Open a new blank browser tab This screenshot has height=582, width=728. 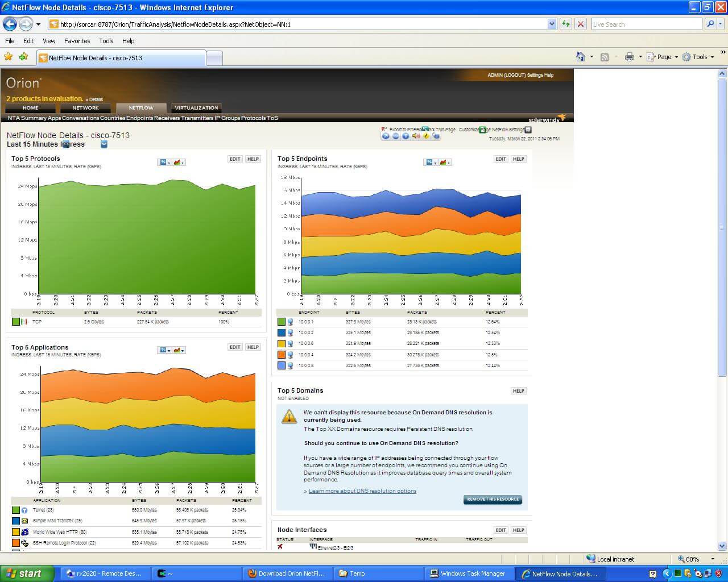214,58
